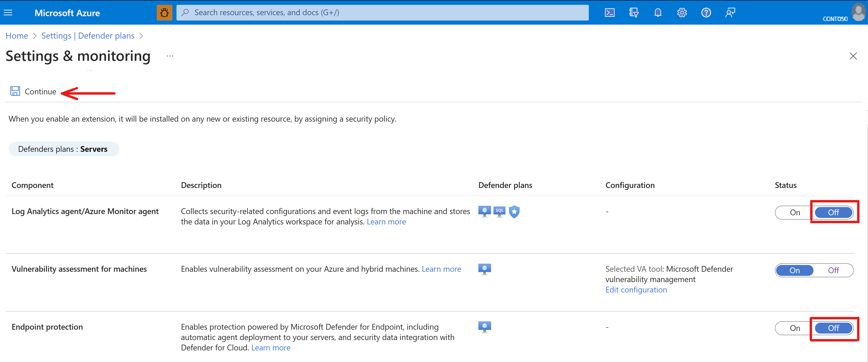The width and height of the screenshot is (868, 362).
Task: Open the notifications bell
Action: [x=658, y=13]
